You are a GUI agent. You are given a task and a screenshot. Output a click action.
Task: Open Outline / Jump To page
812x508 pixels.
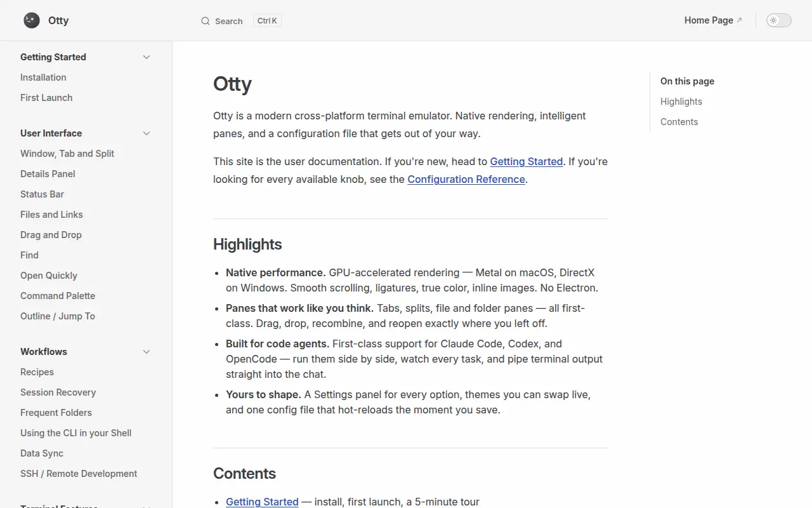(x=58, y=316)
